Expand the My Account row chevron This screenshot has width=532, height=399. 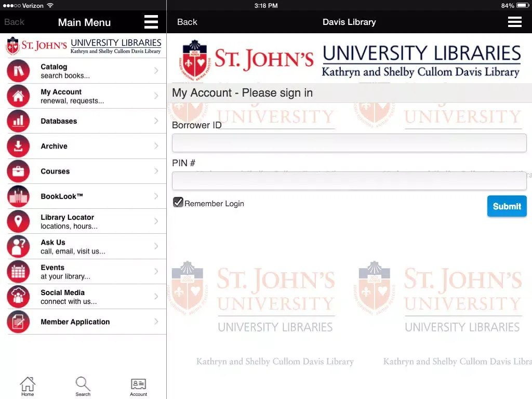(x=156, y=96)
